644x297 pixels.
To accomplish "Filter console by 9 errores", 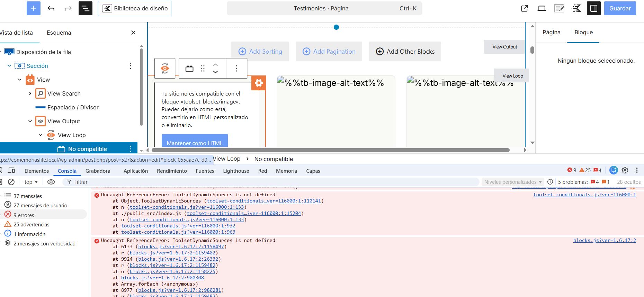I will click(x=44, y=215).
